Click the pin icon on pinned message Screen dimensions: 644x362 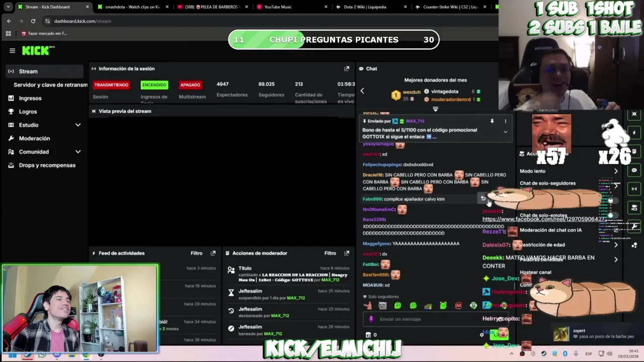[492, 121]
